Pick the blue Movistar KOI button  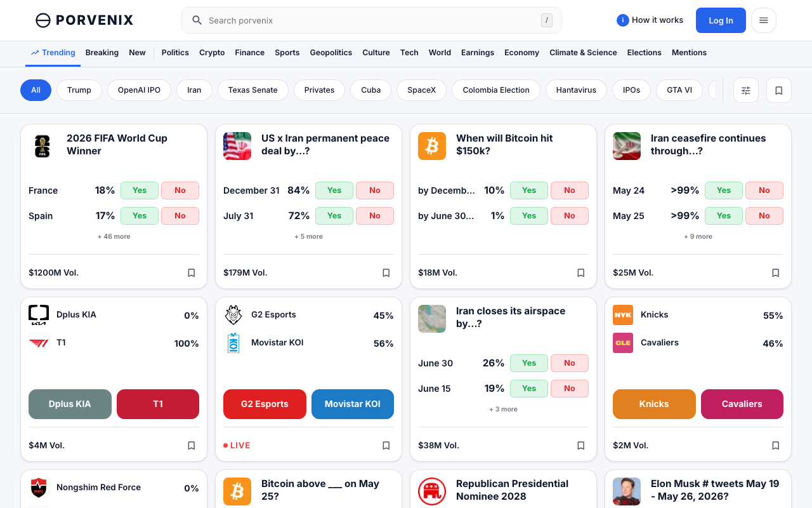(353, 404)
